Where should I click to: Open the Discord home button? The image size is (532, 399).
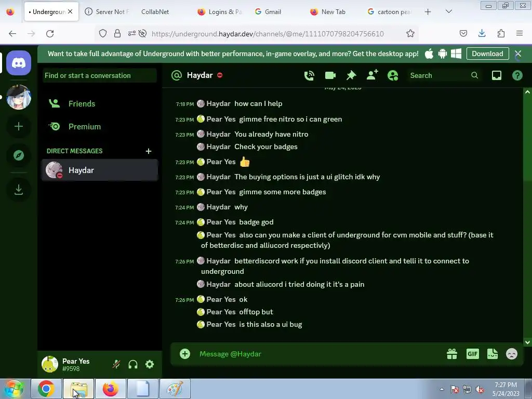19,63
